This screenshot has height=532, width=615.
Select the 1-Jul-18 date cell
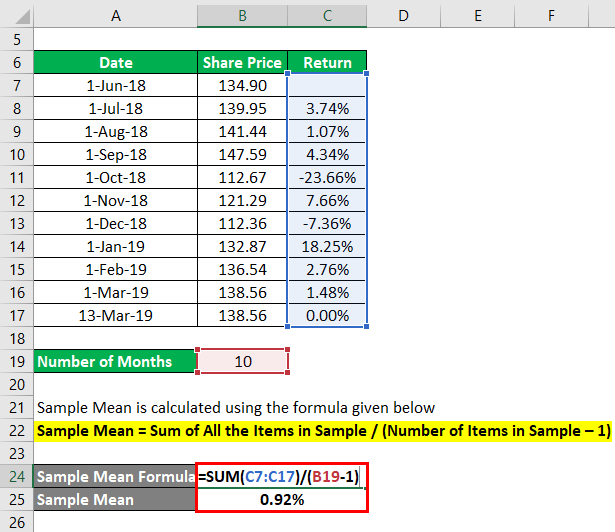pyautogui.click(x=116, y=108)
